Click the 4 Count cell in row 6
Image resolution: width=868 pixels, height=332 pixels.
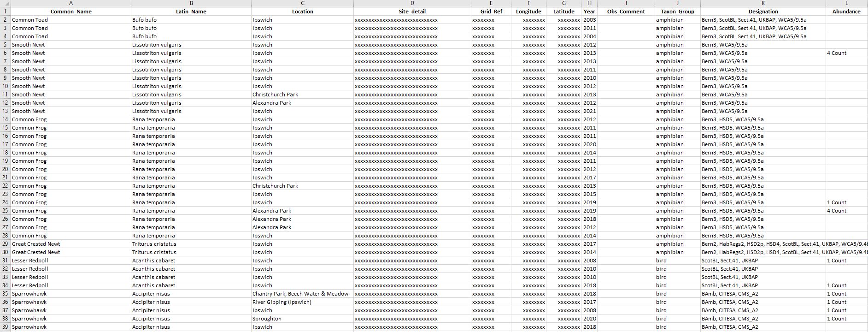point(837,53)
